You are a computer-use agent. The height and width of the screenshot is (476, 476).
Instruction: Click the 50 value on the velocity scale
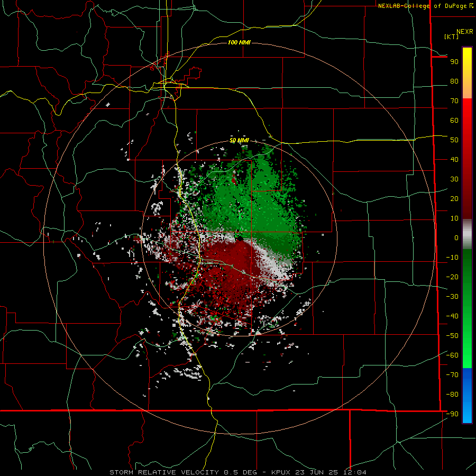454,140
